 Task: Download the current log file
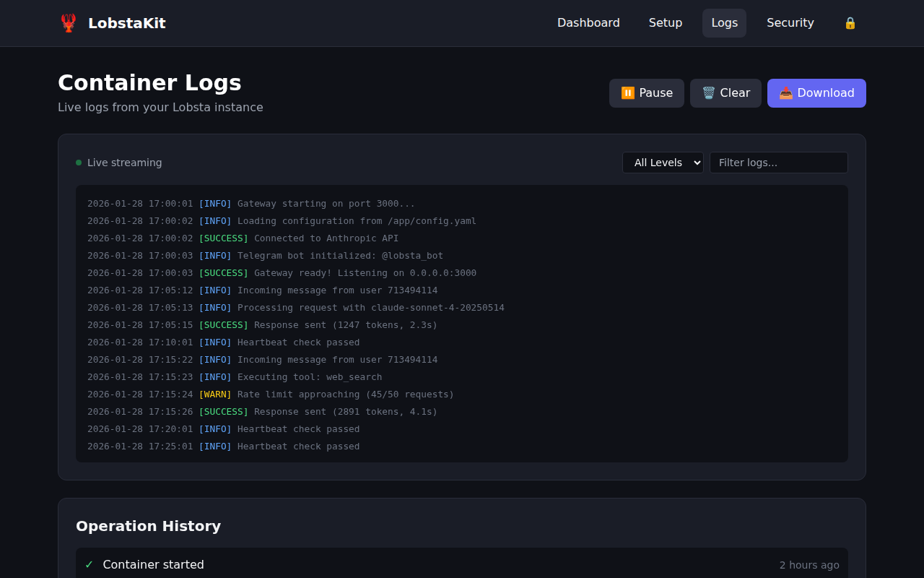tap(816, 92)
